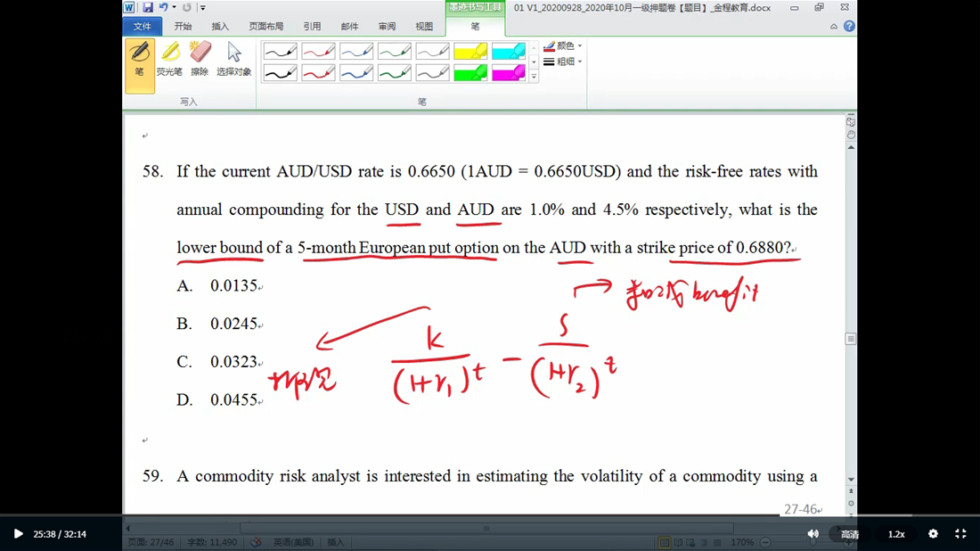The width and height of the screenshot is (980, 551).
Task: Click the ruler toggle above scrollbar
Action: (851, 121)
